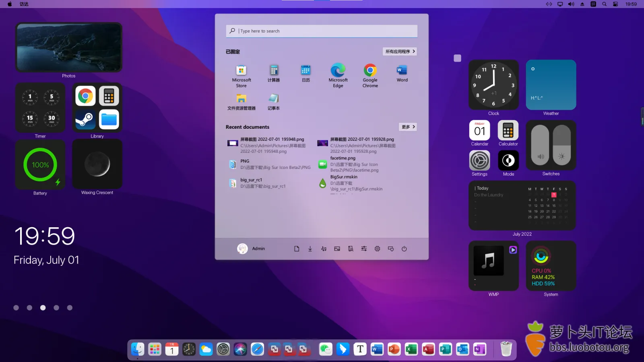This screenshot has height=362, width=644.
Task: Open Settings gear in start menu footer
Action: [x=377, y=249]
